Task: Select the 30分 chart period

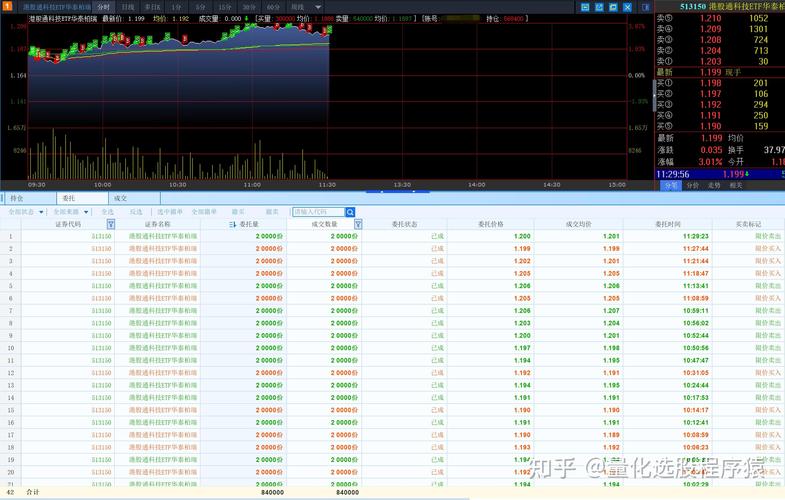Action: point(249,7)
